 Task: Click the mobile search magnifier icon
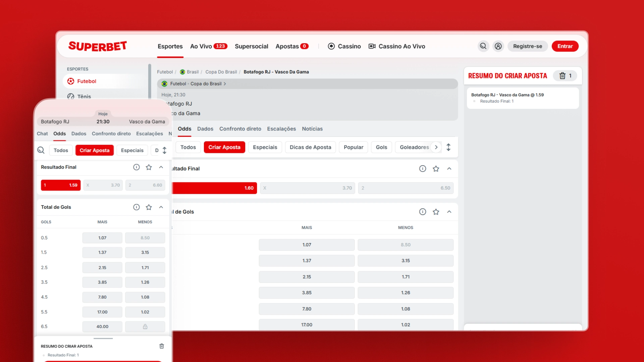[x=41, y=150]
